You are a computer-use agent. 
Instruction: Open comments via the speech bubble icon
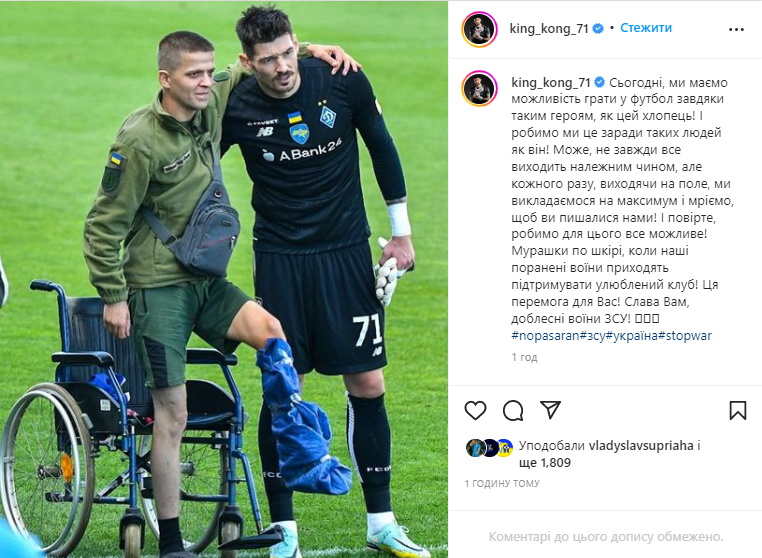pos(513,411)
